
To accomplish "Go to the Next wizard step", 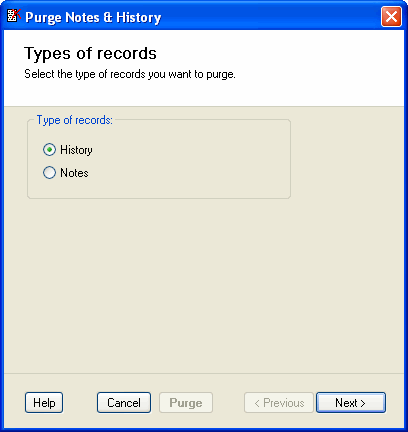I will pos(351,403).
